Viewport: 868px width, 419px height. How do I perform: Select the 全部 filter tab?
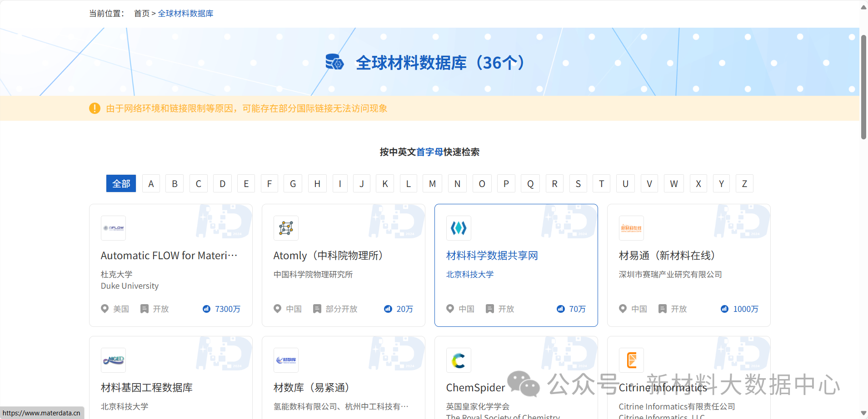point(121,183)
